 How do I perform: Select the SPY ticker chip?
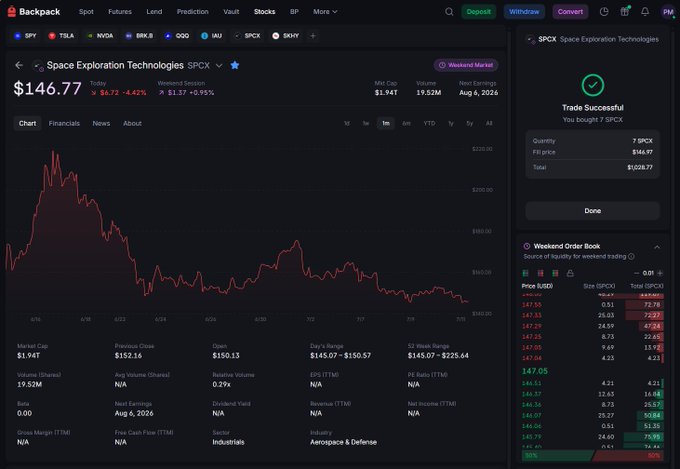tap(25, 36)
